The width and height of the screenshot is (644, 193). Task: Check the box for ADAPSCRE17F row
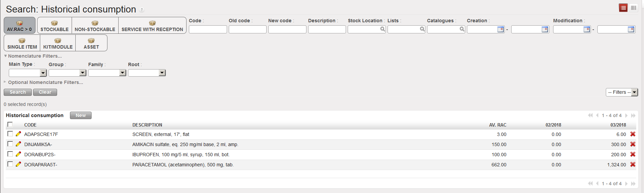click(x=10, y=134)
